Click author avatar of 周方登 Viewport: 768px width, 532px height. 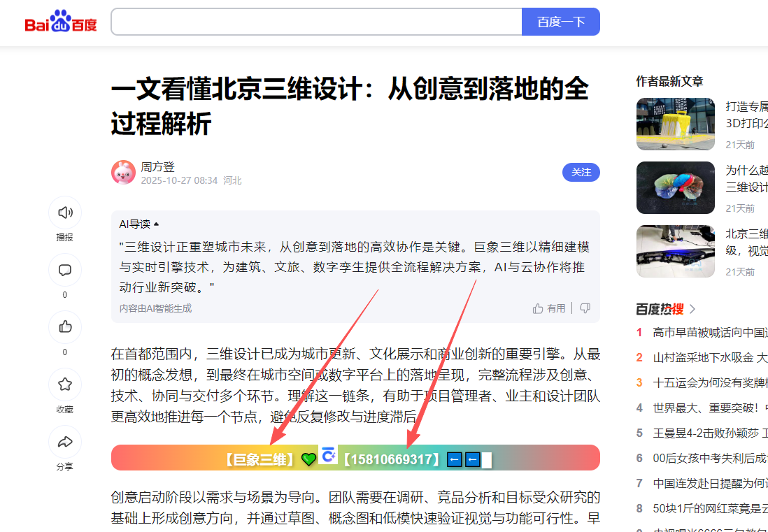[x=123, y=172]
